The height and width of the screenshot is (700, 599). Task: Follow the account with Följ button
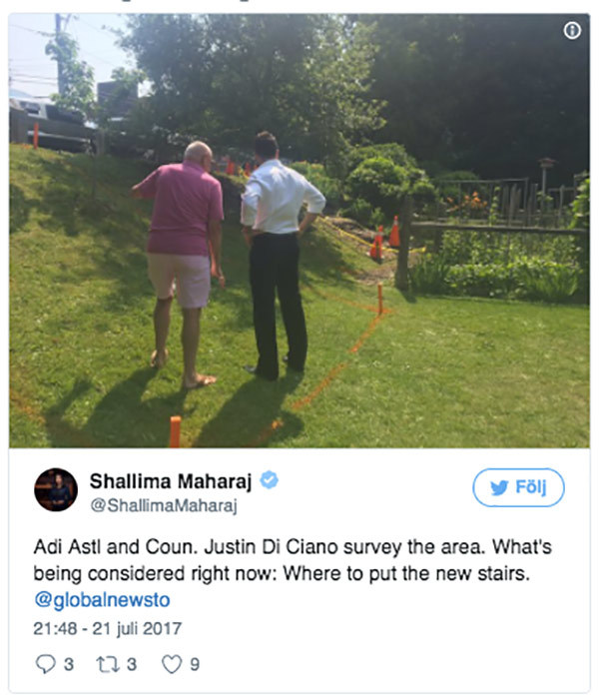click(518, 487)
